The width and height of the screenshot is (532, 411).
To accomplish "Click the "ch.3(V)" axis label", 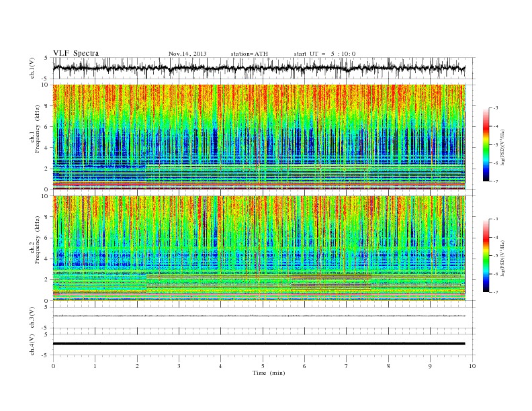I will point(32,318).
